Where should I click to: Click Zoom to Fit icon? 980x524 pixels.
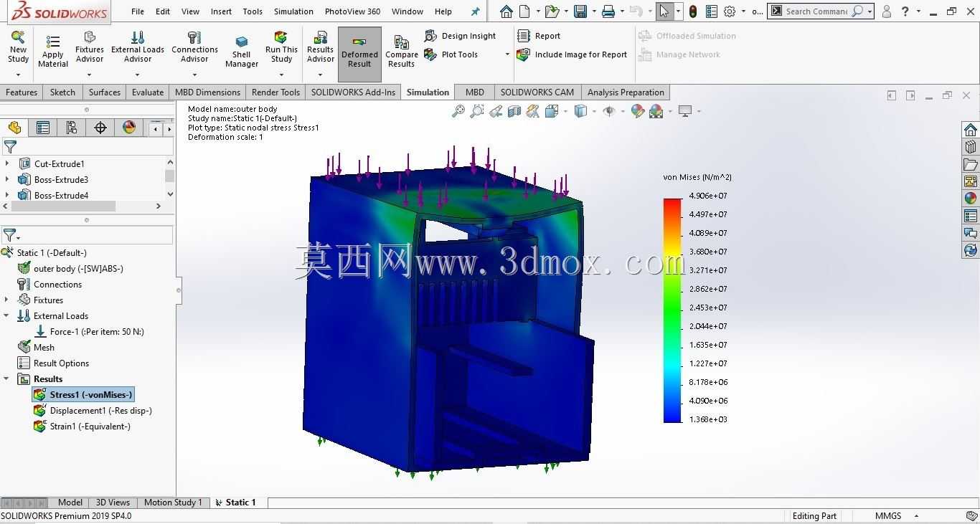458,111
